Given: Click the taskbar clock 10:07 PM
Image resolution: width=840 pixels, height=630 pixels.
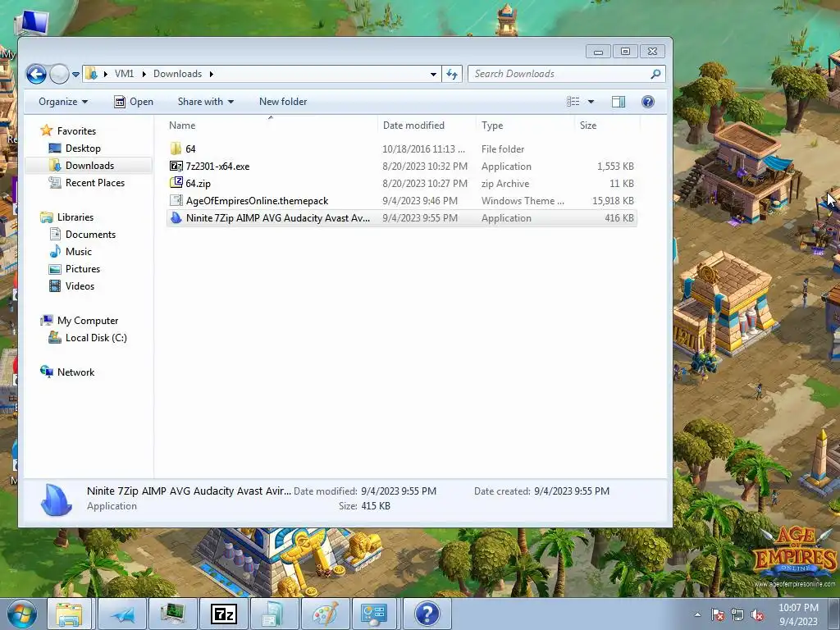Looking at the screenshot, I should pos(798,608).
